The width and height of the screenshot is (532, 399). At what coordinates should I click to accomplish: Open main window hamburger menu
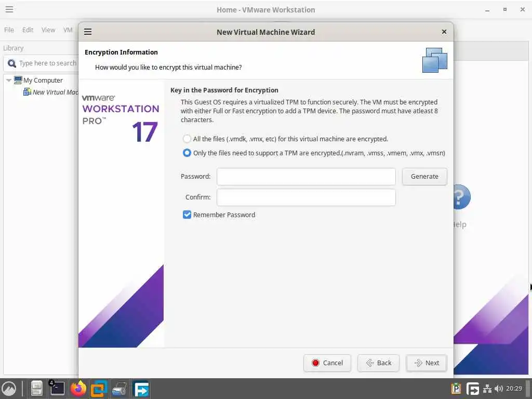click(x=9, y=9)
